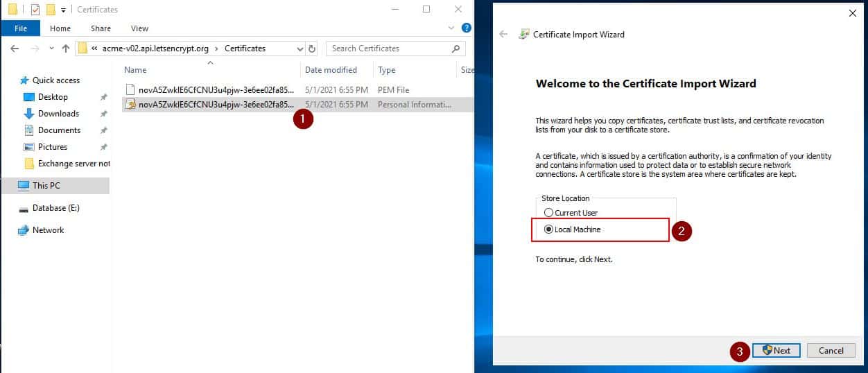Screen dimensions: 868x373
Task: Click the This PC monitor icon
Action: tap(24, 186)
